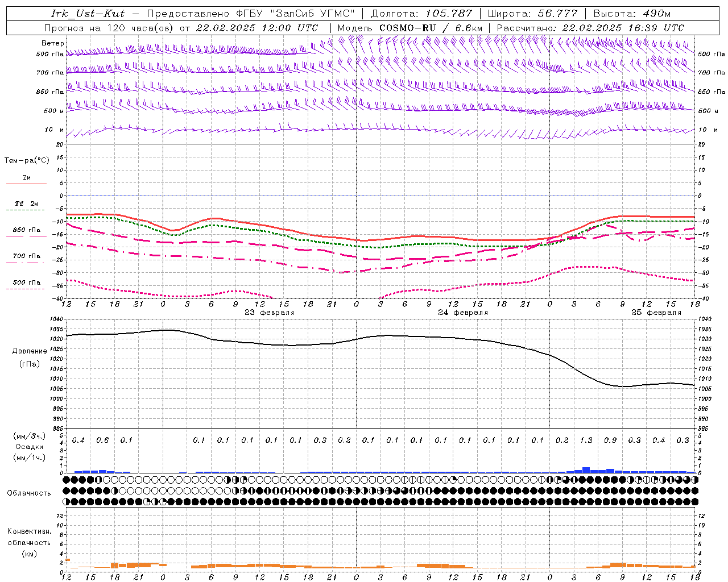Select the 0.9 precipitation value
The width and height of the screenshot is (728, 582).
pyautogui.click(x=610, y=440)
